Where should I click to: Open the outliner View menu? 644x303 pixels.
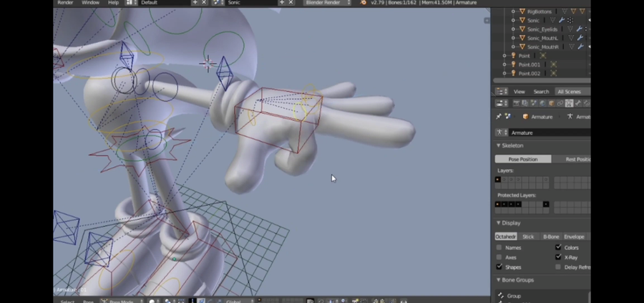519,92
